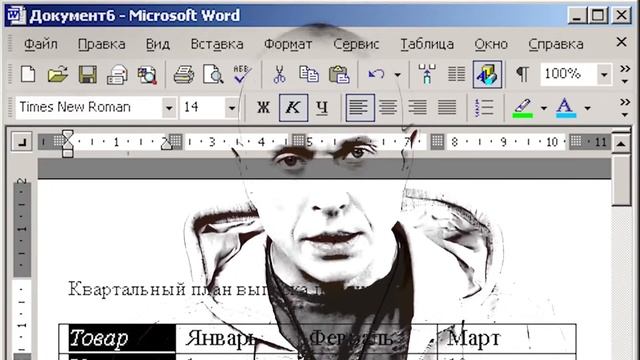Screen dimensions: 640x360
Task: Click the Search icon in toolbar
Action: [x=147, y=75]
